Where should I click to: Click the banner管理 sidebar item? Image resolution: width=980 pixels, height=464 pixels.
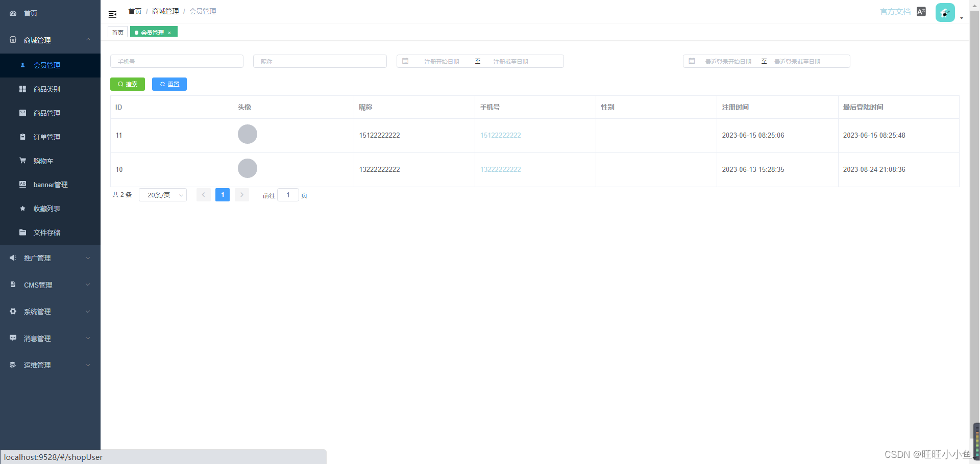click(x=51, y=185)
